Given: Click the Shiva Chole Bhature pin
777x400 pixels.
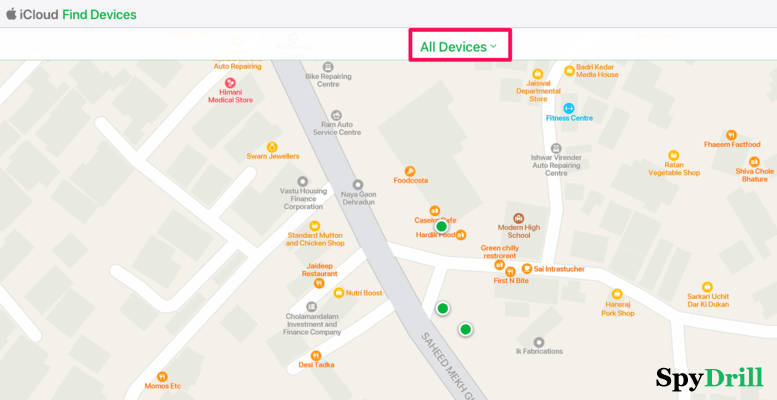Looking at the screenshot, I should click(754, 162).
